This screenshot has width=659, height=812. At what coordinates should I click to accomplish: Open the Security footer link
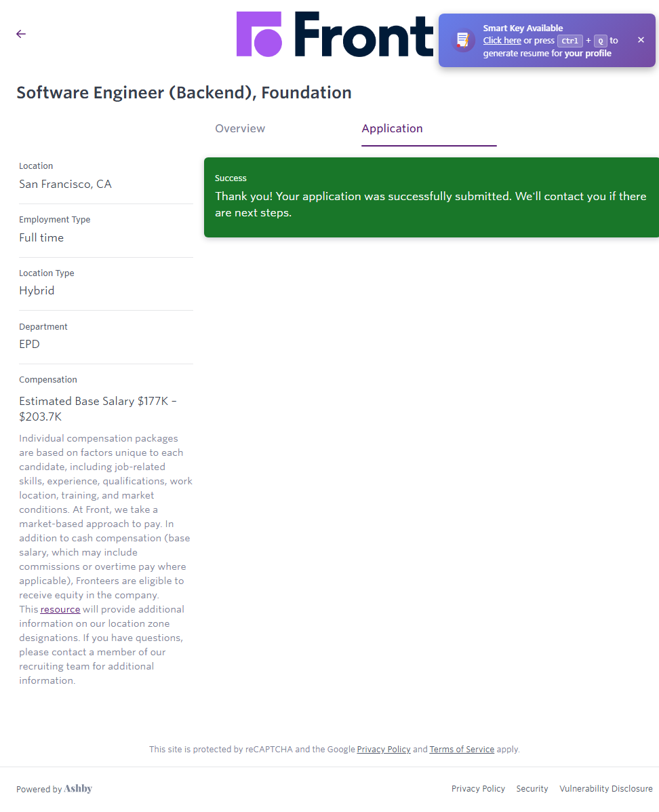tap(532, 789)
